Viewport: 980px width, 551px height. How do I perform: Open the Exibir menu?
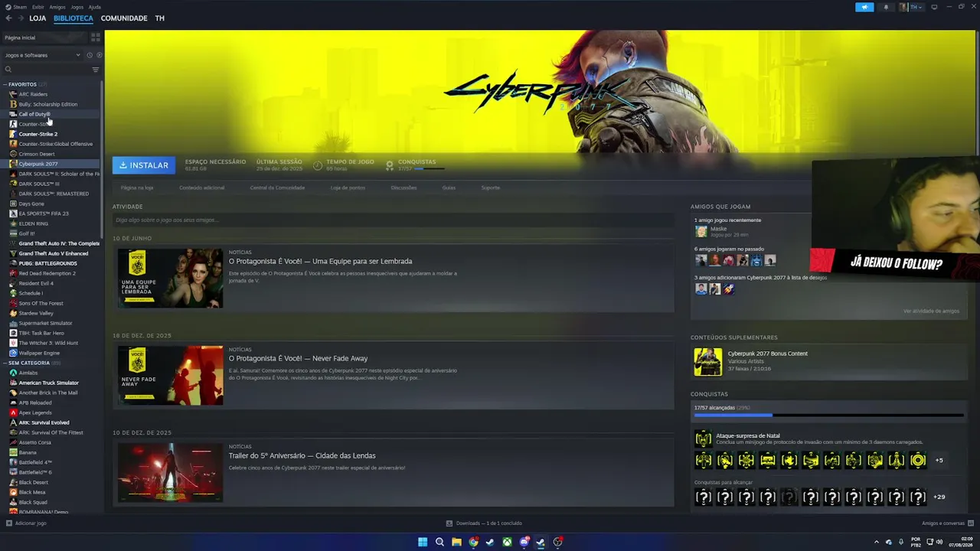38,7
